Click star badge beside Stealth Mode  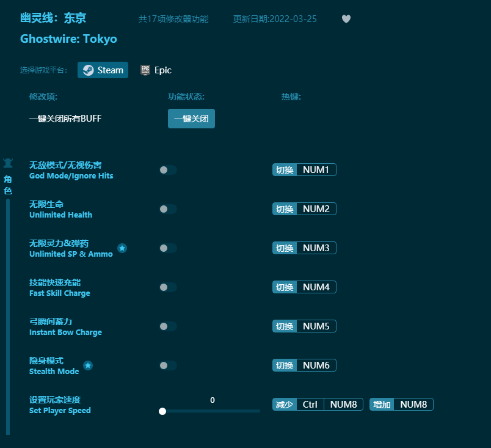(x=88, y=365)
